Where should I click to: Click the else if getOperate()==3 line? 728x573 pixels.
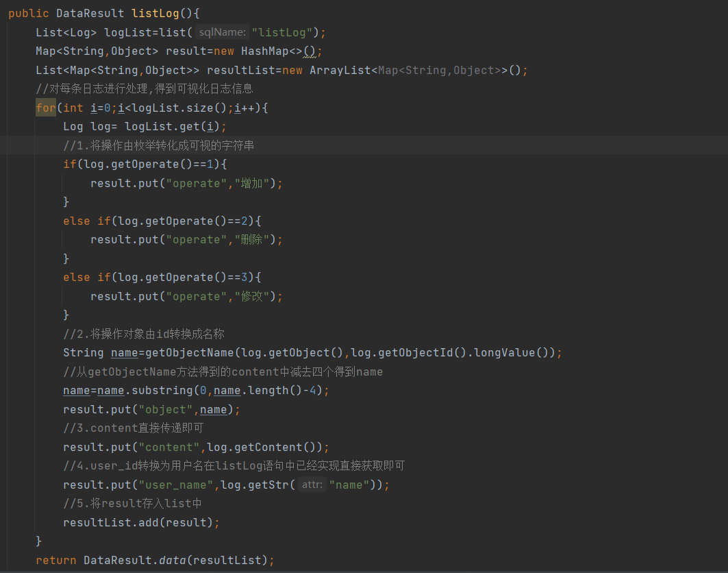tap(162, 277)
